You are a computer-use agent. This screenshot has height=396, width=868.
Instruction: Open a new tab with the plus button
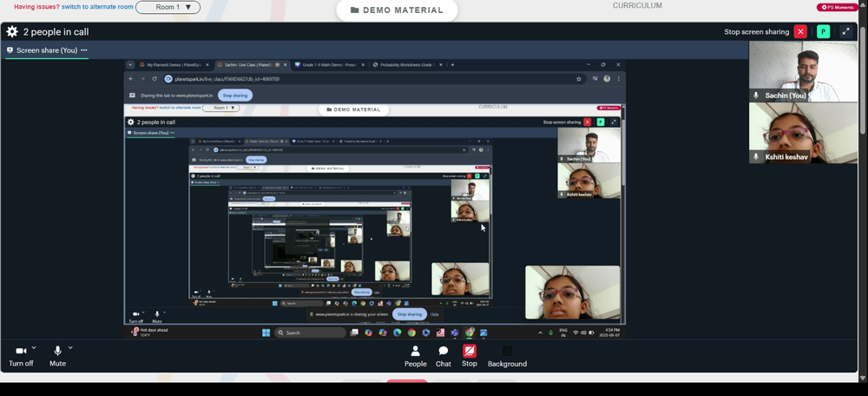(452, 65)
